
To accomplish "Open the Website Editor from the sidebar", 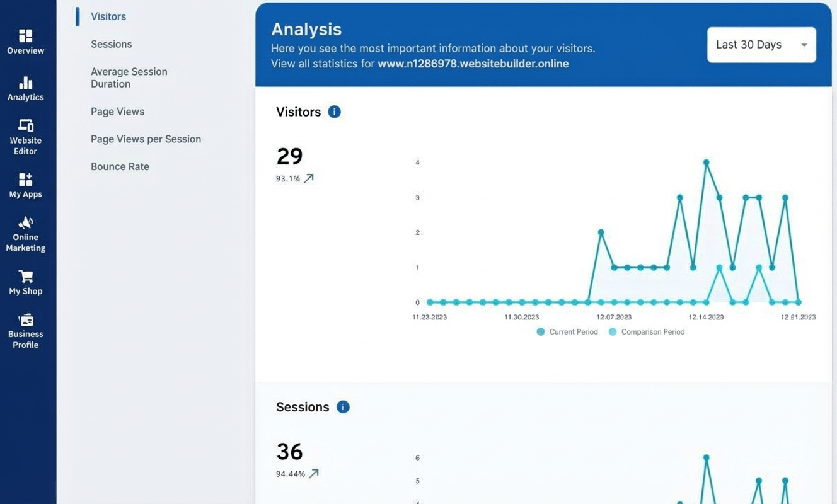I will pyautogui.click(x=25, y=134).
